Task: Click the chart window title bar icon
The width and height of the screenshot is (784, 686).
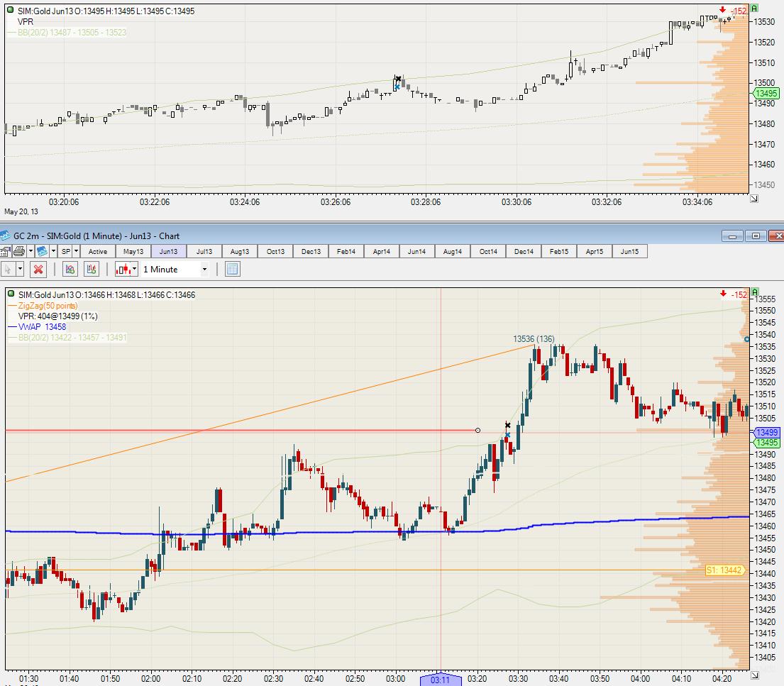Action: [x=5, y=236]
